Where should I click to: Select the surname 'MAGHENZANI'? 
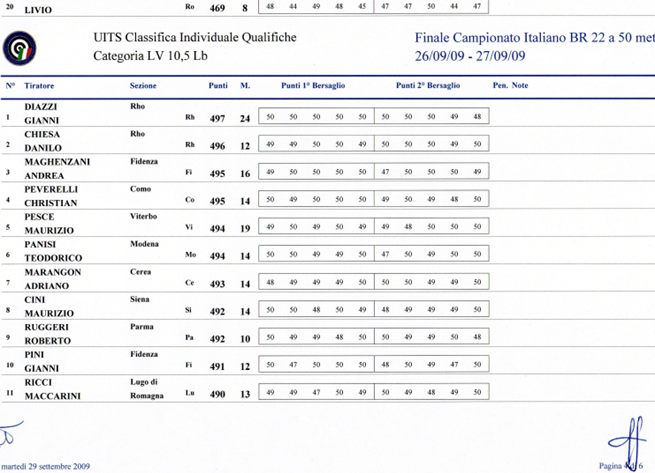click(57, 162)
